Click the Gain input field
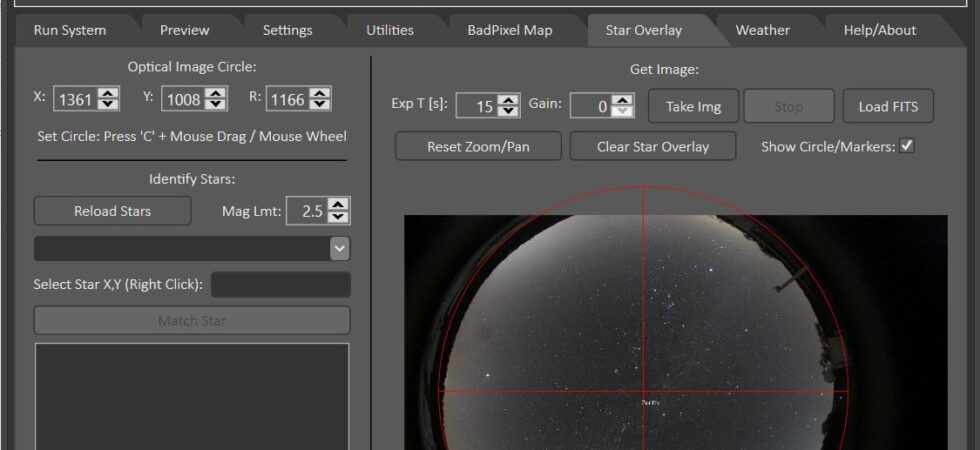 pyautogui.click(x=592, y=106)
